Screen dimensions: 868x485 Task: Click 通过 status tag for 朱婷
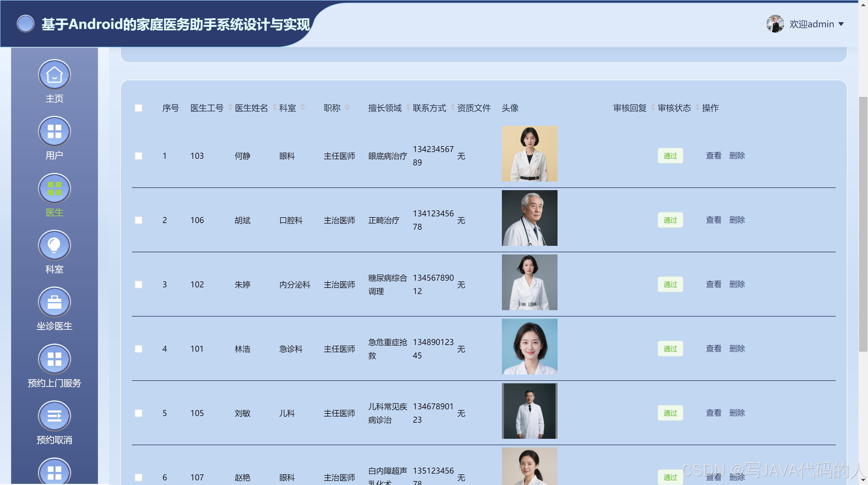click(x=670, y=284)
